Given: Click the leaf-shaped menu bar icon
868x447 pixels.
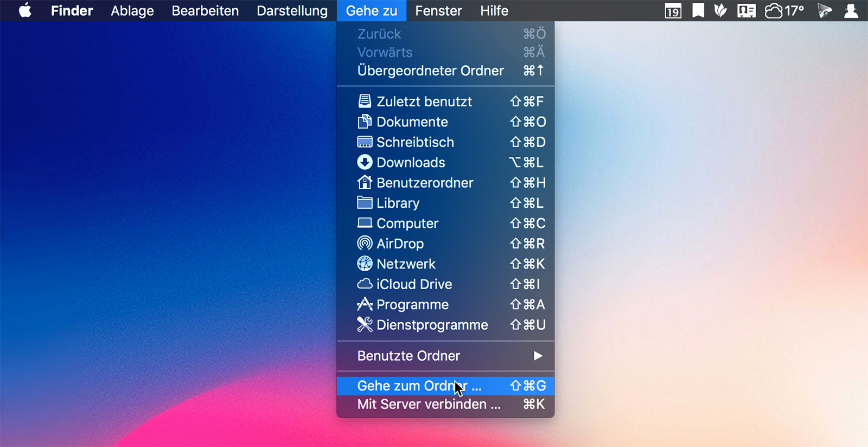Looking at the screenshot, I should 720,10.
